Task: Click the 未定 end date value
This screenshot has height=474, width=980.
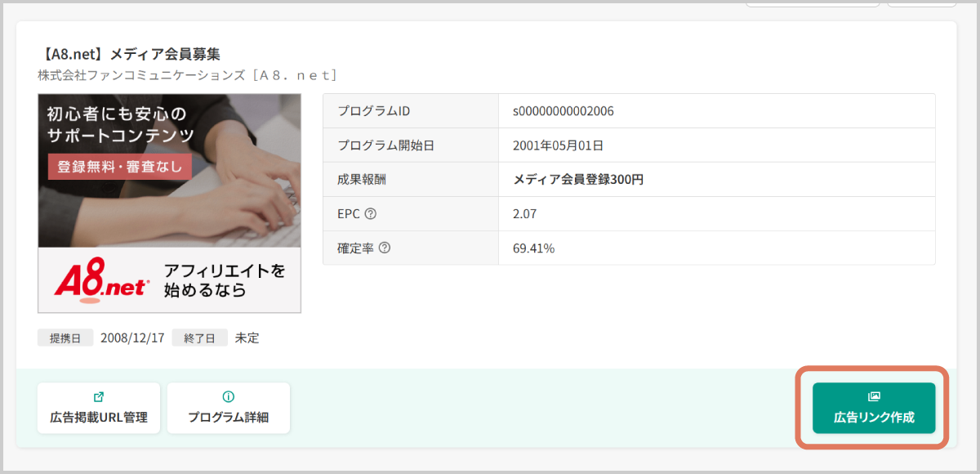Action: 247,338
